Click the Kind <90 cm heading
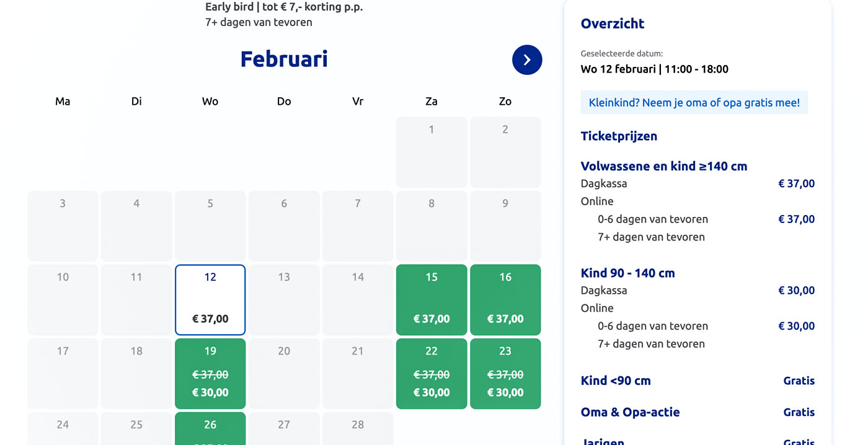The height and width of the screenshot is (445, 868). [616, 381]
